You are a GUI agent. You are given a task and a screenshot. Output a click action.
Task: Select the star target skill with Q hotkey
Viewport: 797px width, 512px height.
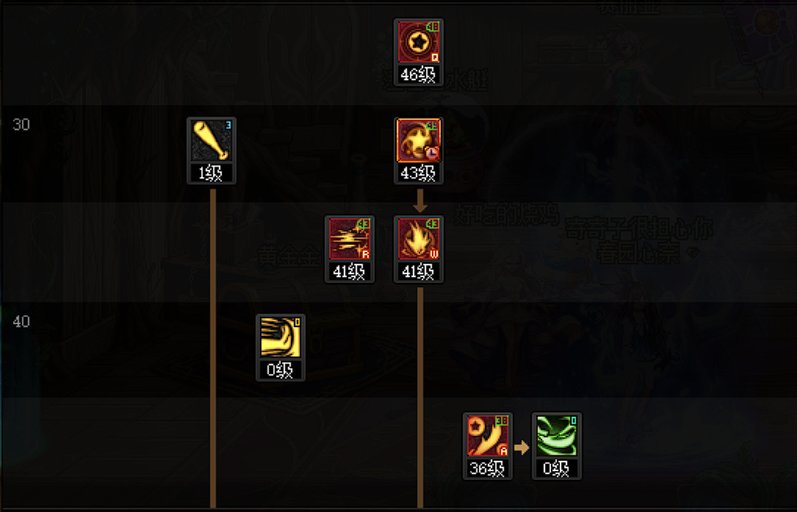point(418,42)
